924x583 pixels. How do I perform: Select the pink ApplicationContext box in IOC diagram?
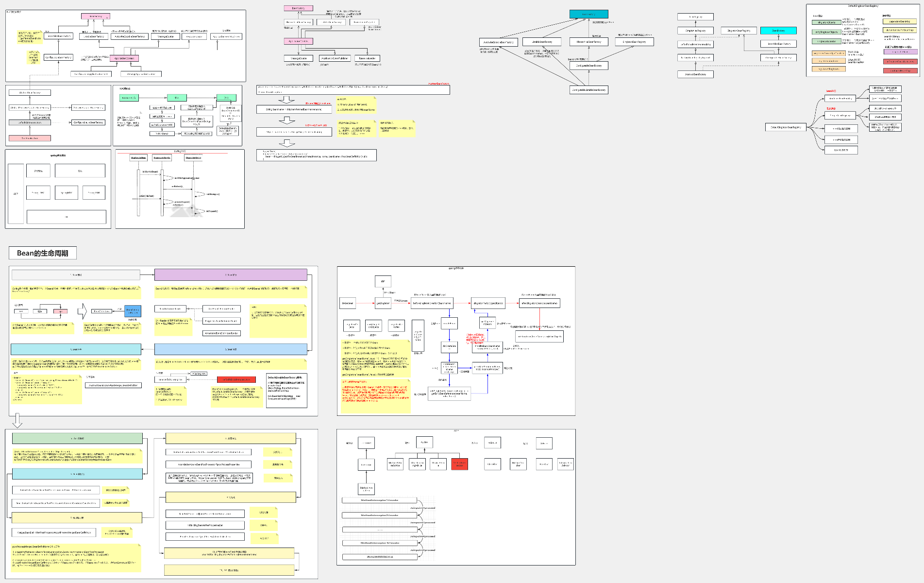click(x=124, y=58)
